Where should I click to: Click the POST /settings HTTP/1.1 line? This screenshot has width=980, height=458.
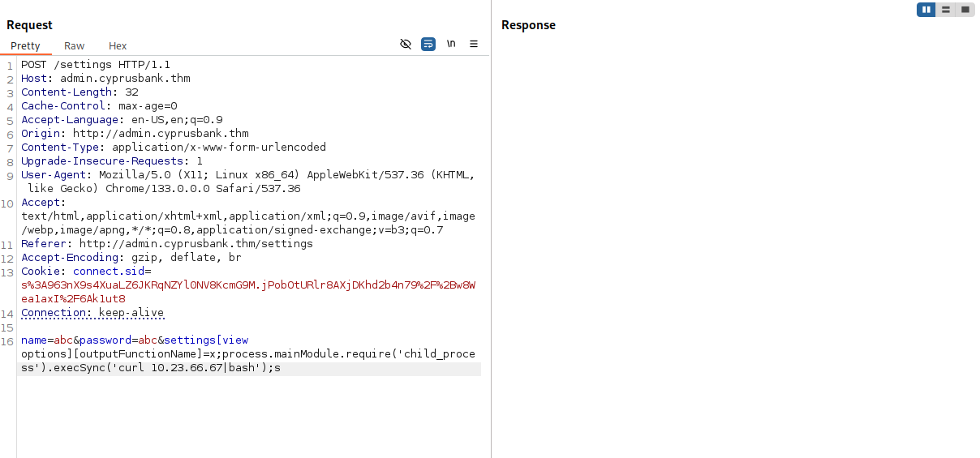[96, 65]
